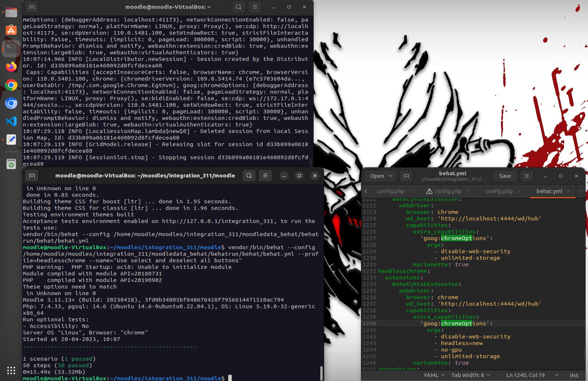Switch to warning-marked config.php tab
The image size is (588, 381).
[x=448, y=191]
